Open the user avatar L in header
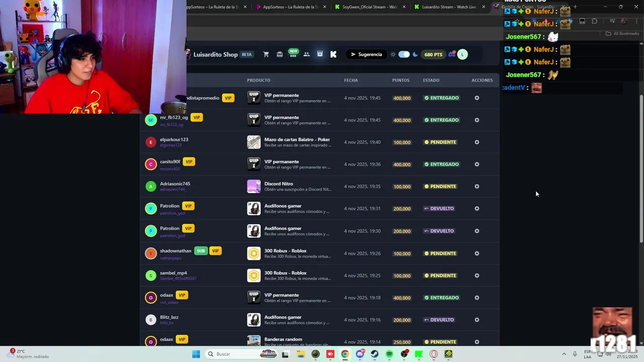 (462, 54)
